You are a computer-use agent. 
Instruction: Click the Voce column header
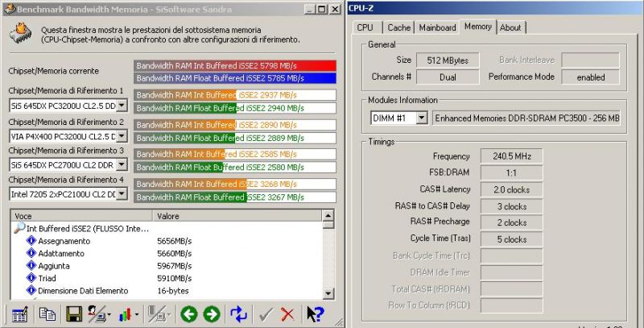pos(81,216)
